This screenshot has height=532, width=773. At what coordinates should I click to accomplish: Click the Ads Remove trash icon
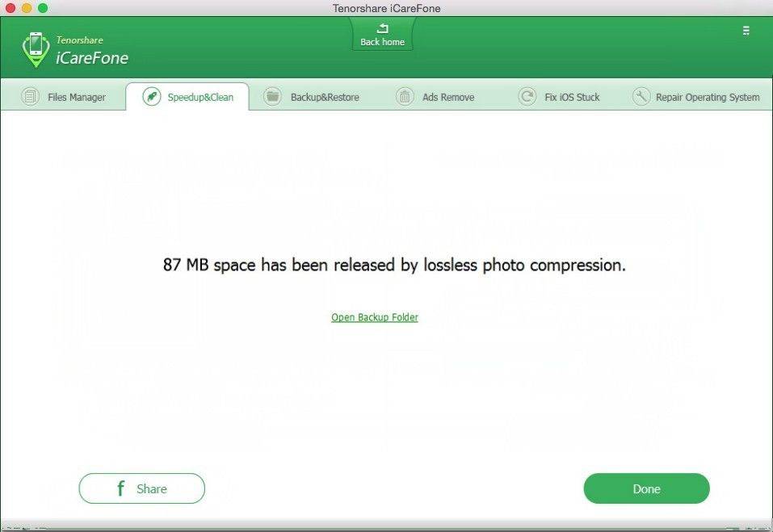[404, 97]
